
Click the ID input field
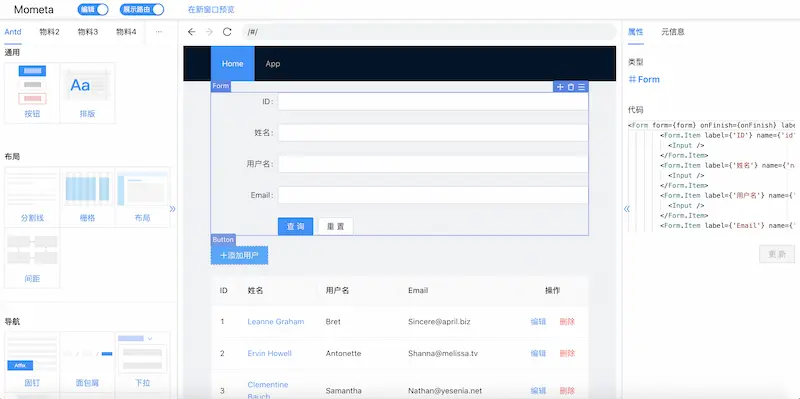(x=433, y=102)
